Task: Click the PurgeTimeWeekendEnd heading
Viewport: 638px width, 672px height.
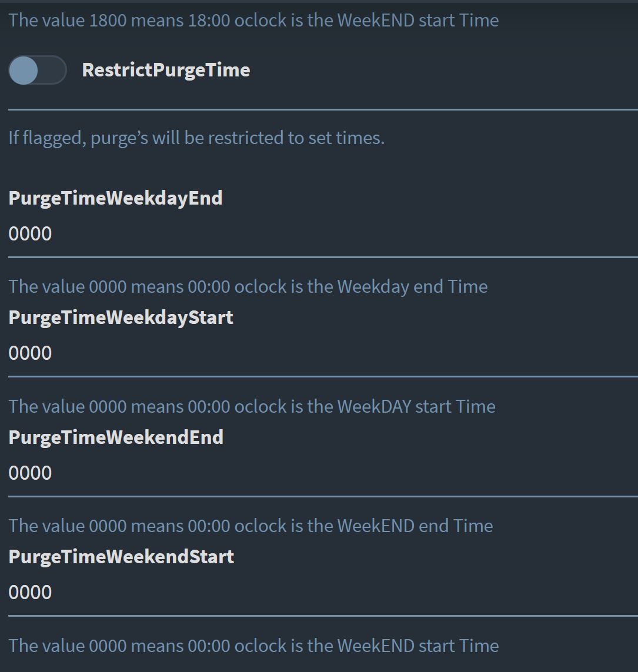Action: [116, 437]
